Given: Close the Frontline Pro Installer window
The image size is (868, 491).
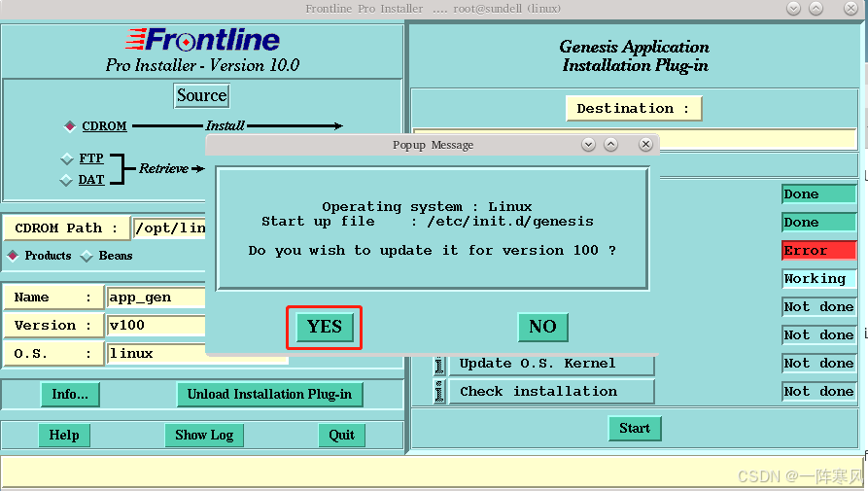Looking at the screenshot, I should [851, 9].
